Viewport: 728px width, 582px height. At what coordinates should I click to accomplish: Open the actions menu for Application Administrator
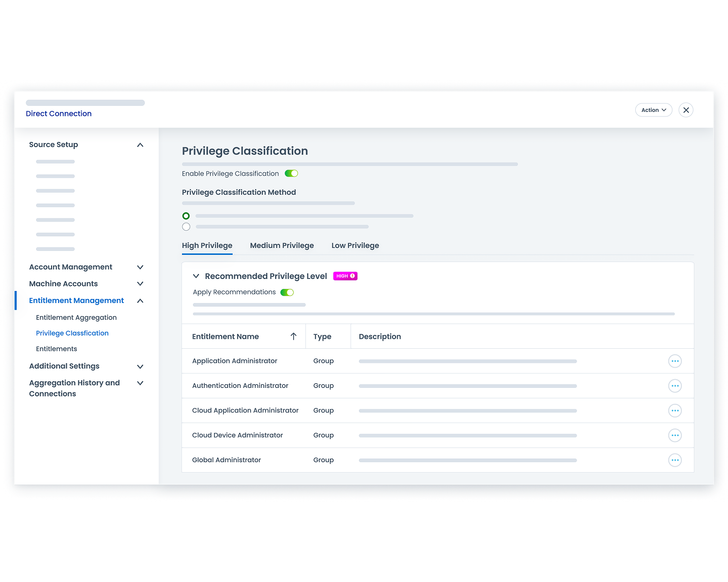(x=675, y=361)
